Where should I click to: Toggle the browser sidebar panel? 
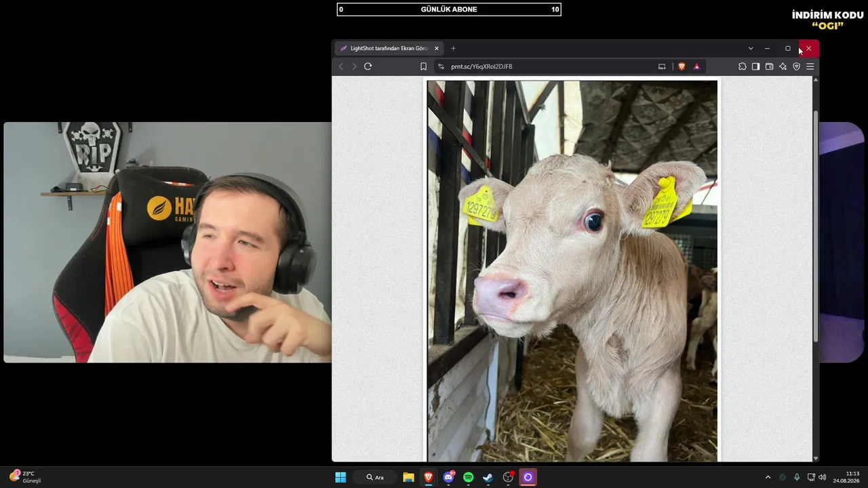click(755, 66)
